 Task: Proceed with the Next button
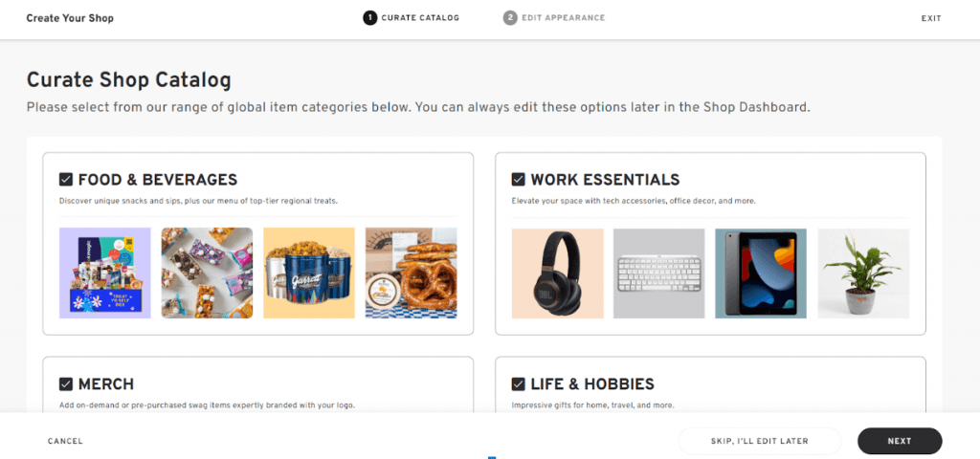coord(899,441)
